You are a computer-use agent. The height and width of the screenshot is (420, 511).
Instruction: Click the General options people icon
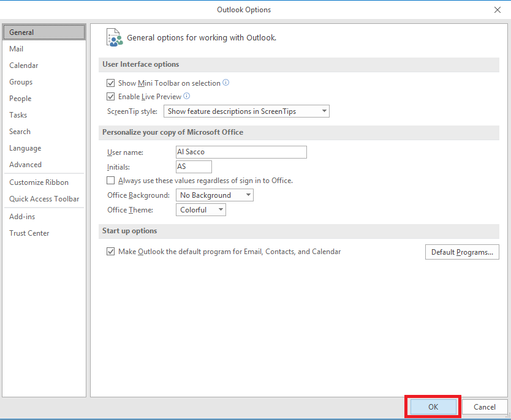click(x=115, y=37)
